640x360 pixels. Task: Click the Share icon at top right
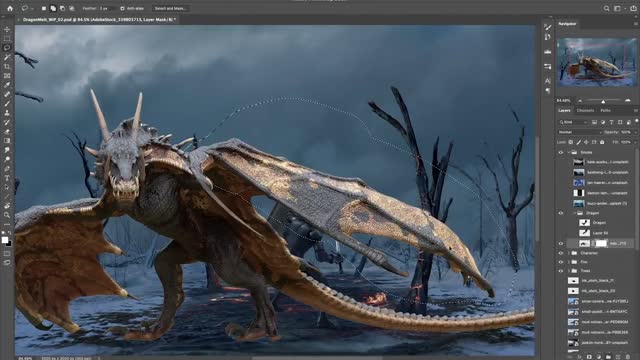(633, 8)
